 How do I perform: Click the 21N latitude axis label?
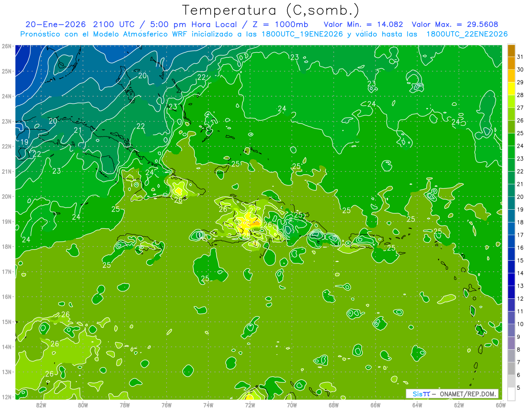(x=7, y=172)
